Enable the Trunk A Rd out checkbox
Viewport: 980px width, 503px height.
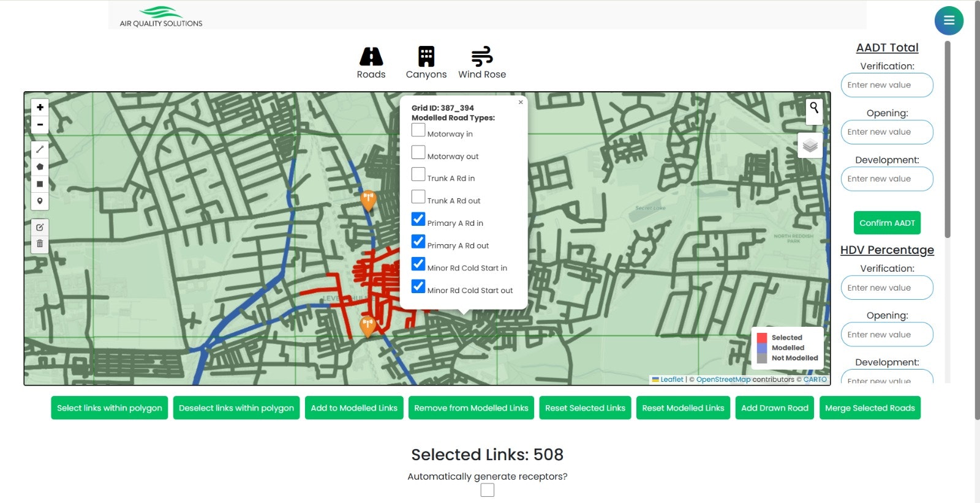(418, 196)
